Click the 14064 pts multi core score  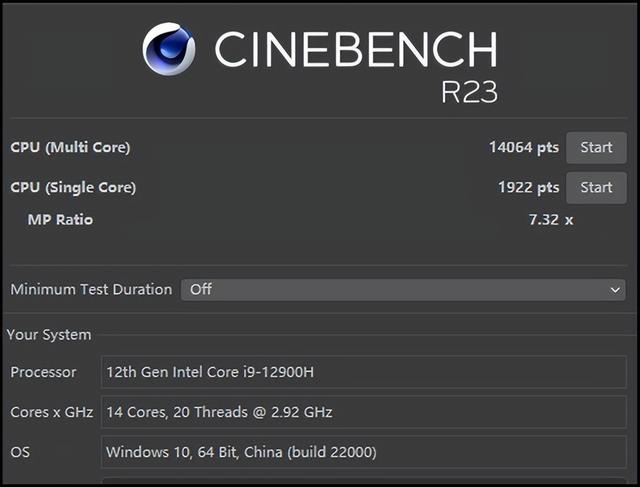[524, 147]
